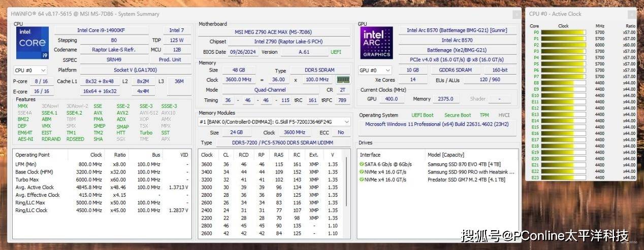Expand the memory module bank dropdown
The height and width of the screenshot is (250, 644).
pos(347,122)
